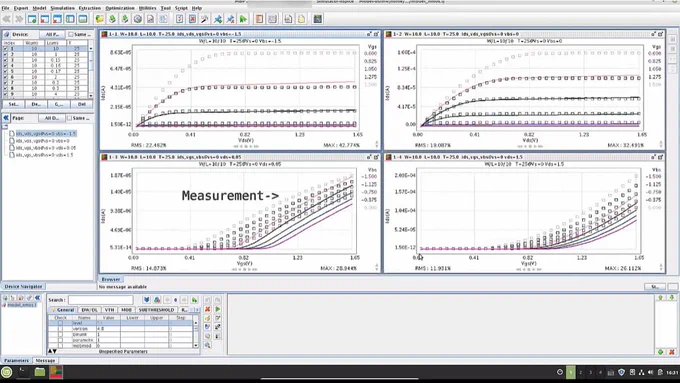Switch to the DW/DL parameter tab
The height and width of the screenshot is (383, 680).
[89, 310]
